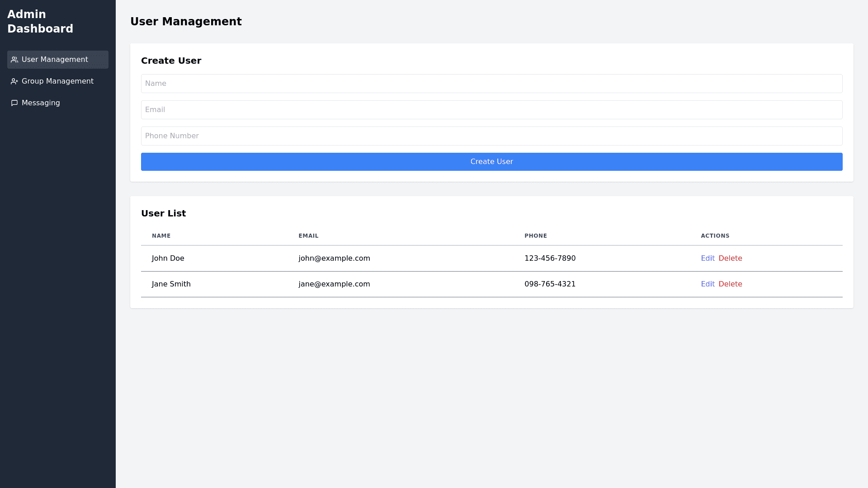Viewport: 868px width, 488px height.
Task: Delete John Doe from the list
Action: [x=730, y=258]
